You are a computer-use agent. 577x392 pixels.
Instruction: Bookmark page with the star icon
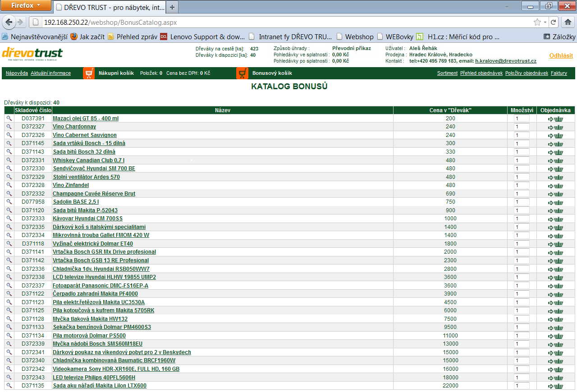coord(537,22)
